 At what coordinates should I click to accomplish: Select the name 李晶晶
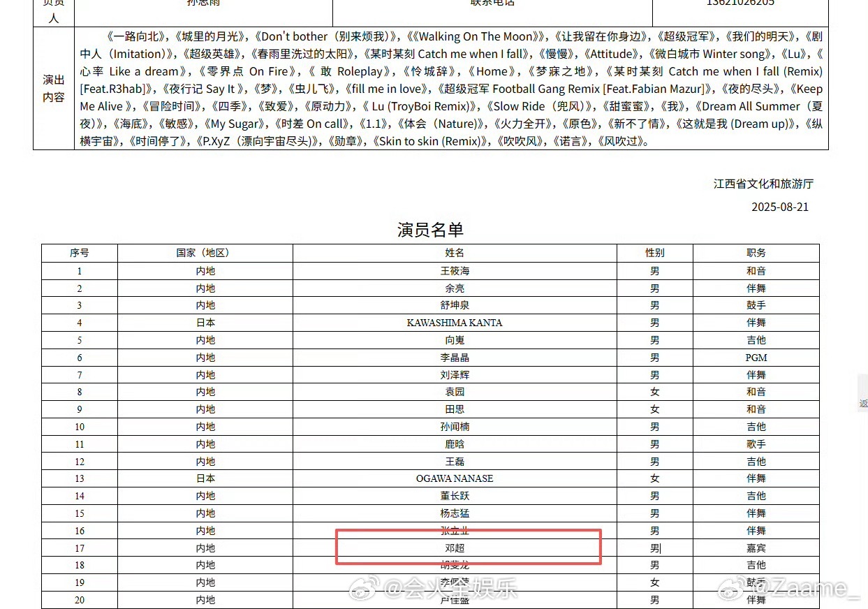pyautogui.click(x=455, y=358)
